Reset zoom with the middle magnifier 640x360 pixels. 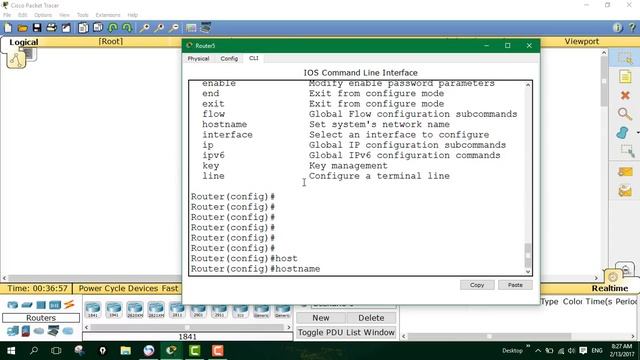coord(159,28)
